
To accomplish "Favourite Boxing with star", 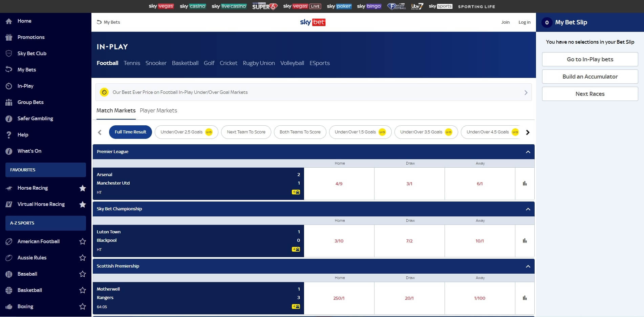I will (82, 307).
